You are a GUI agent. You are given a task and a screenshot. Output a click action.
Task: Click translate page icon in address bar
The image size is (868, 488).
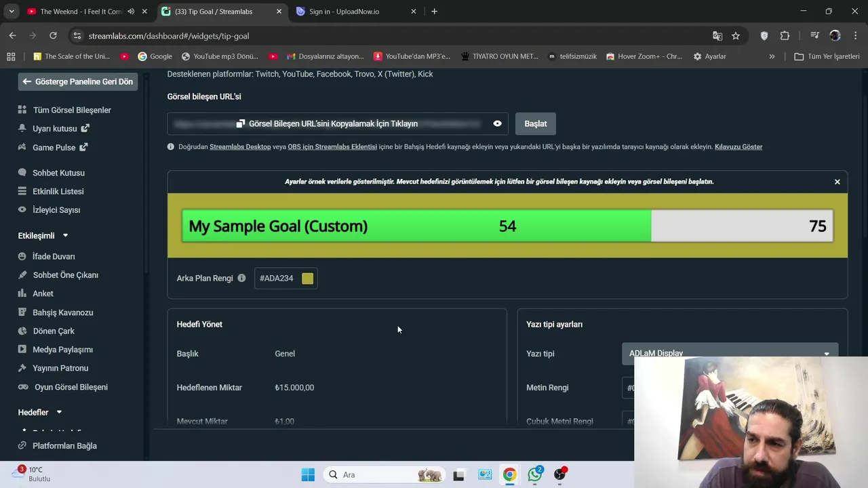click(x=717, y=36)
